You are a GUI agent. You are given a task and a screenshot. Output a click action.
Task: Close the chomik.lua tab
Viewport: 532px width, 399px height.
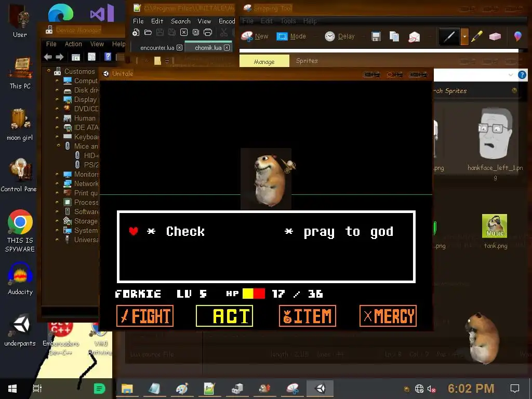[x=227, y=48]
